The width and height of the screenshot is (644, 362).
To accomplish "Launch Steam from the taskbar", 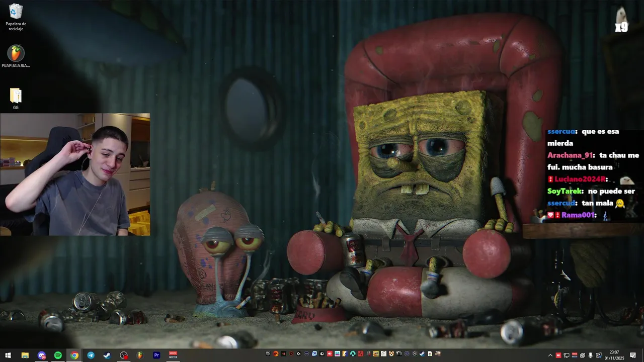I will 107,355.
